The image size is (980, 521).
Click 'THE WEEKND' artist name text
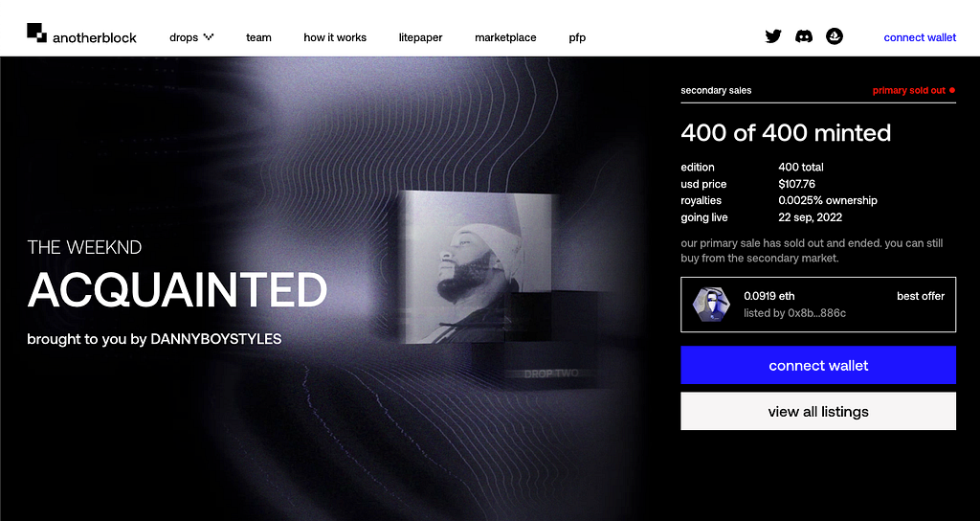(84, 247)
